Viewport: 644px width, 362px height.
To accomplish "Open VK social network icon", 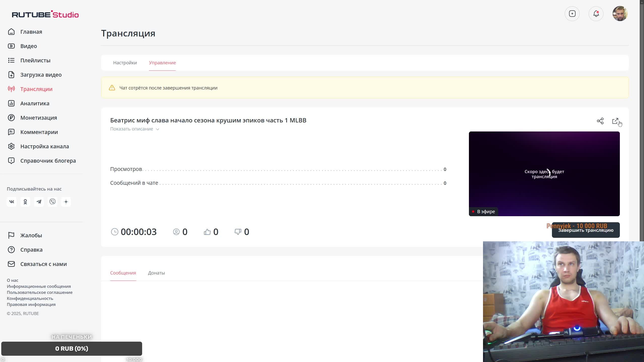I will [12, 202].
